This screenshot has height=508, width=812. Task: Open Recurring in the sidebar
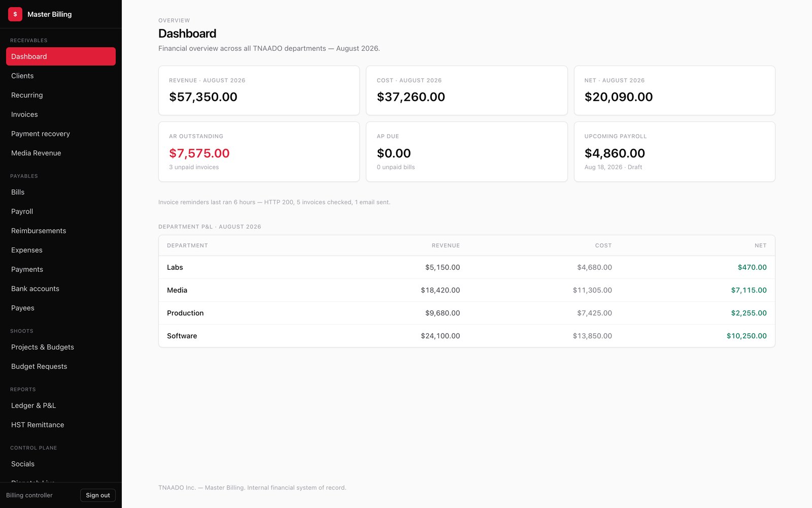tap(61, 95)
